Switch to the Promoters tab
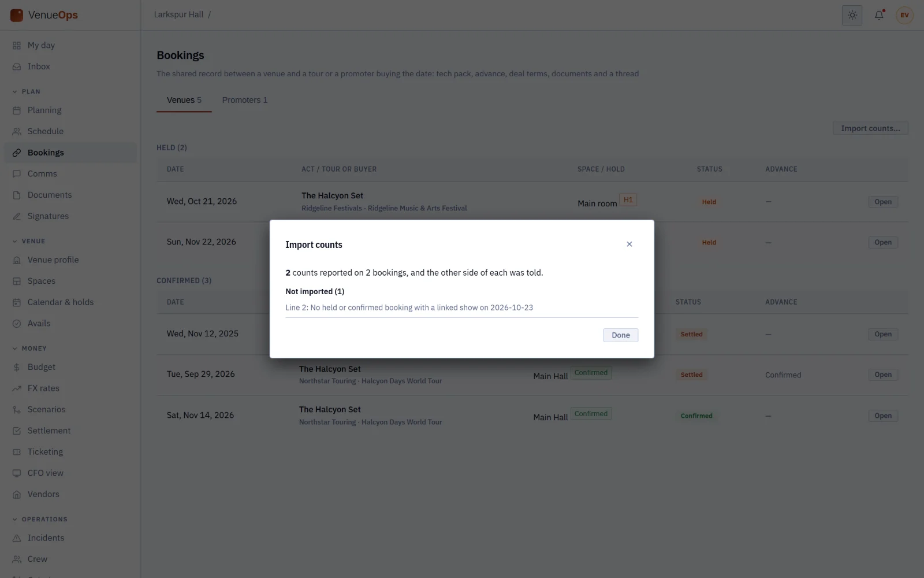 click(x=245, y=100)
